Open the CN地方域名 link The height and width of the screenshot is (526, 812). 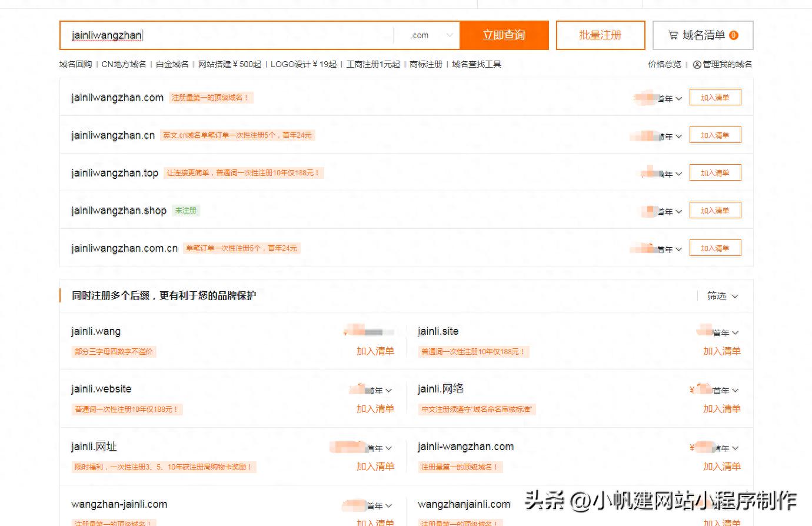coord(124,64)
